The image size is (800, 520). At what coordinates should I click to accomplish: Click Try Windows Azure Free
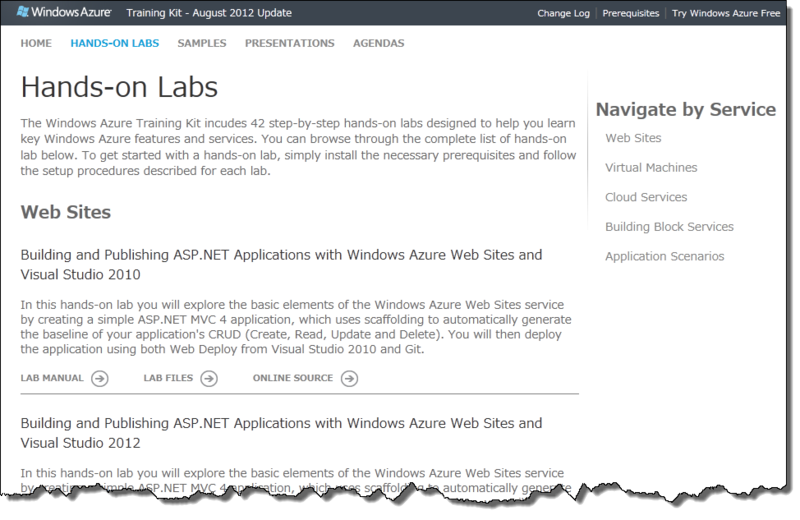click(x=726, y=13)
